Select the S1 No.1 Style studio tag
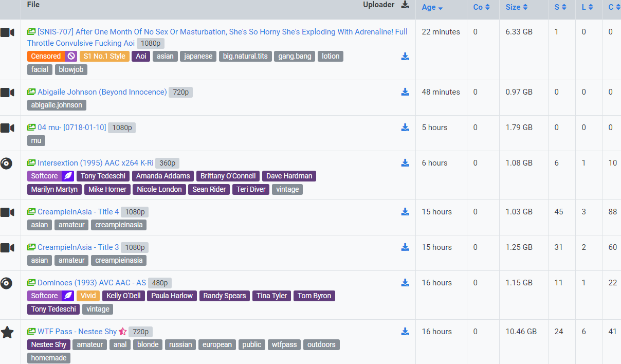 [104, 57]
